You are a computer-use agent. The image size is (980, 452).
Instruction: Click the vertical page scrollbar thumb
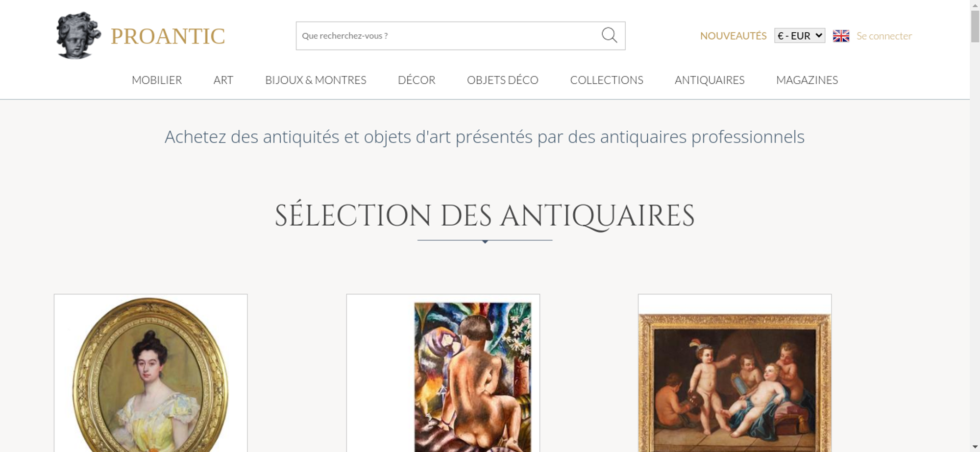[975, 26]
